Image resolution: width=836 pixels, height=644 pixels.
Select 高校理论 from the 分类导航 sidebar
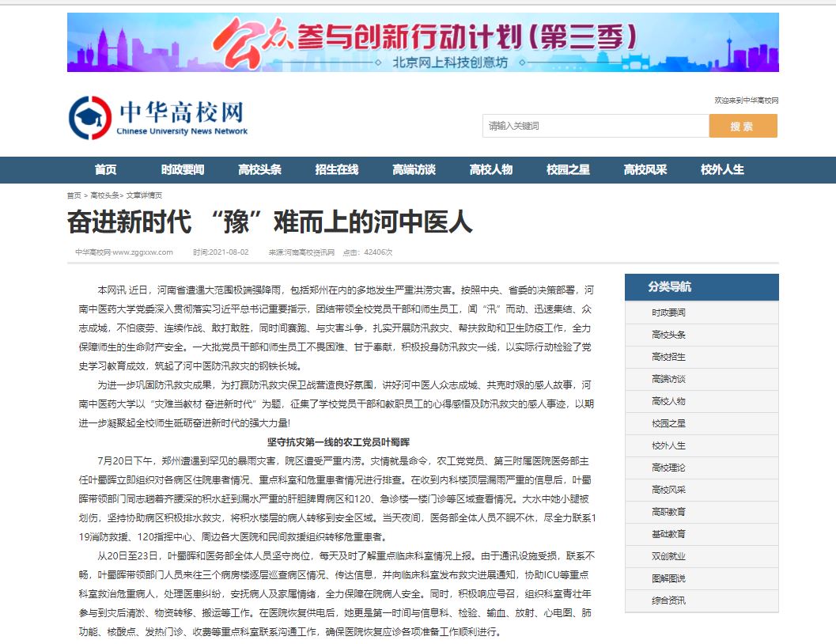(668, 468)
